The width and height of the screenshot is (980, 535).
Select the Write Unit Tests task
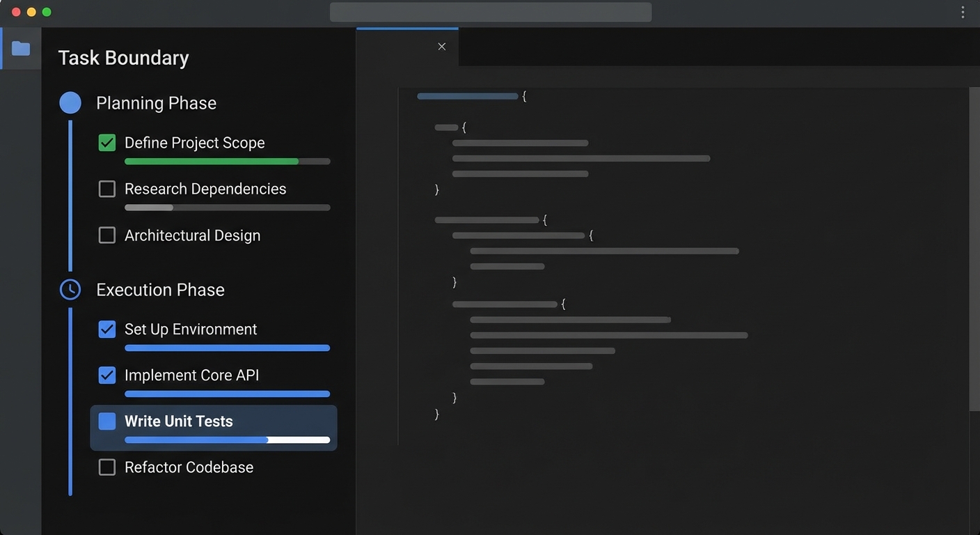click(179, 421)
